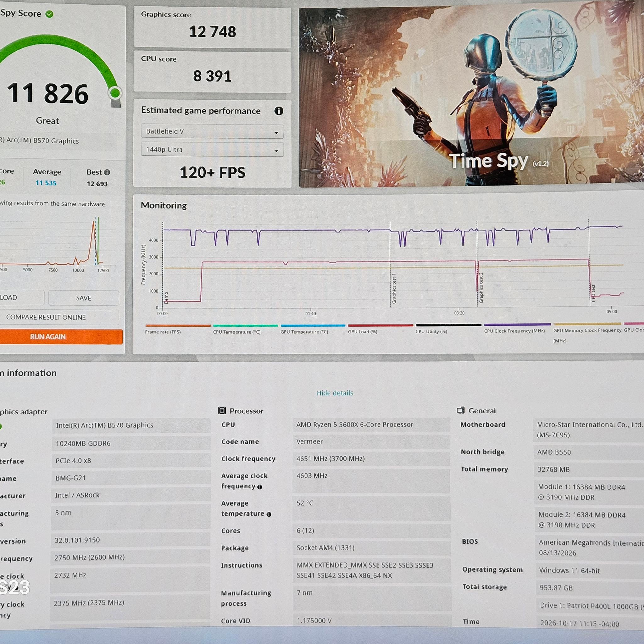The width and height of the screenshot is (644, 644).
Task: Toggle Frame rate (FPS) legend swatch
Action: tap(178, 326)
